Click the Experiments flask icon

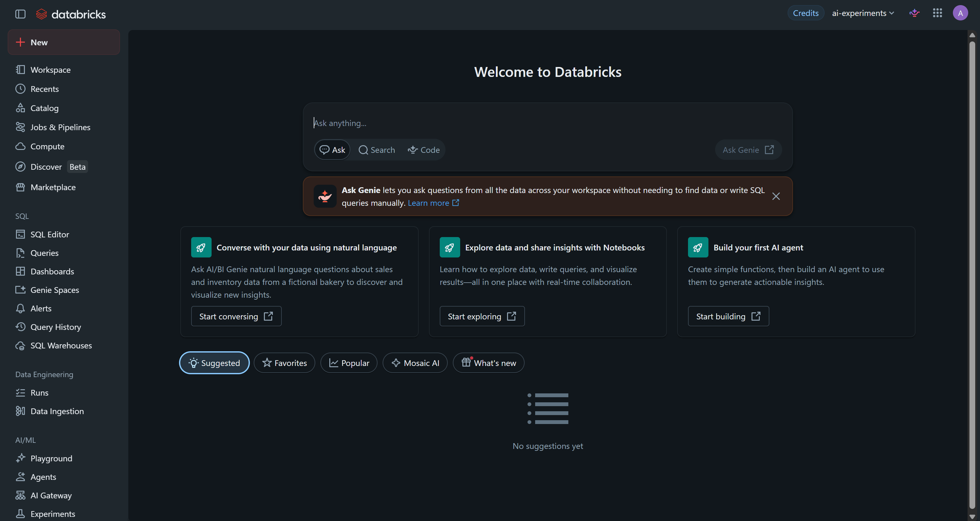point(20,514)
